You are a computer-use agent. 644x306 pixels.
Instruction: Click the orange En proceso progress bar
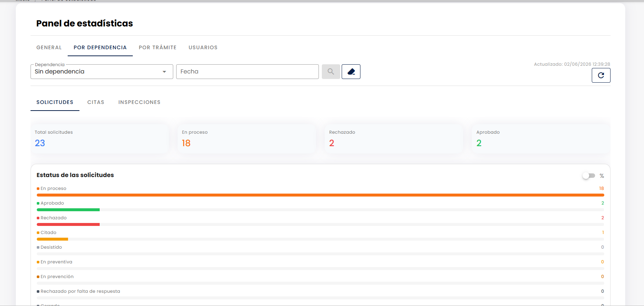pyautogui.click(x=320, y=195)
